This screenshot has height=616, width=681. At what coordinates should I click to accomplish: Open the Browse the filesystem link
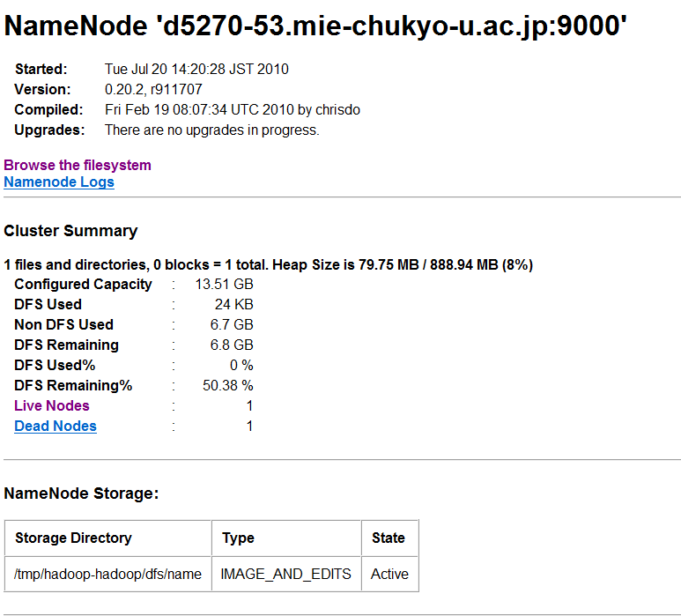coord(78,165)
